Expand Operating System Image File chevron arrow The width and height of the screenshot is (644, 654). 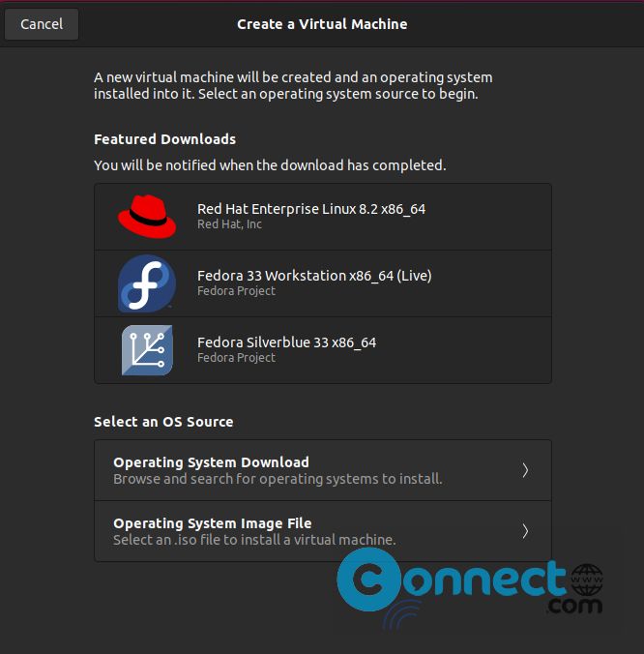coord(525,531)
